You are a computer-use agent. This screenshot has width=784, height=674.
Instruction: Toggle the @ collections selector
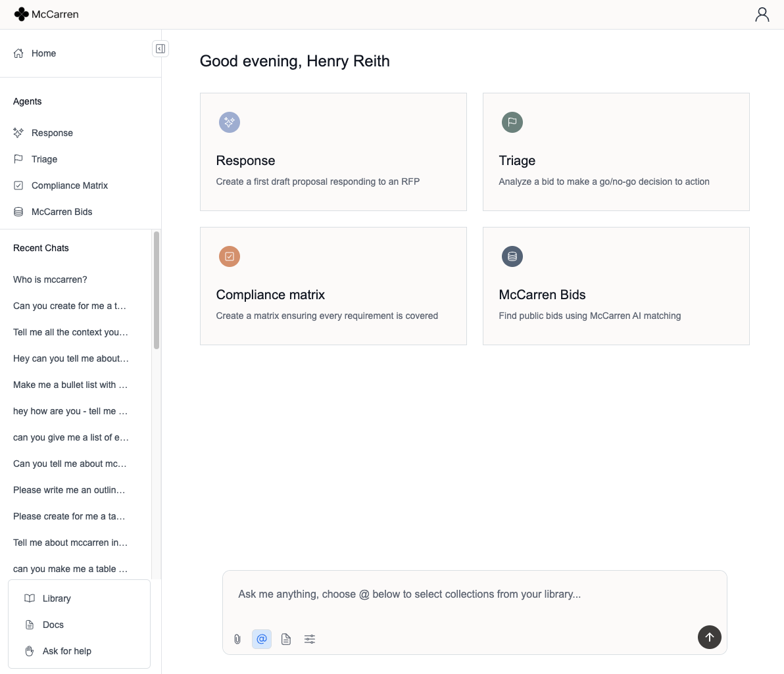click(262, 639)
